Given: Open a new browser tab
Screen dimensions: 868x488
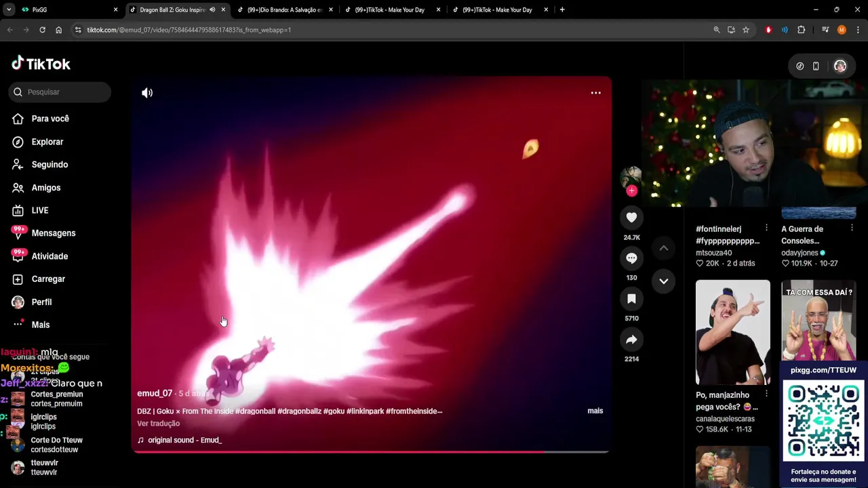Looking at the screenshot, I should click(562, 9).
